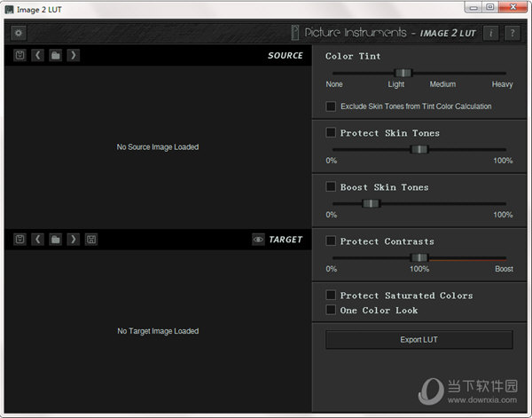Click the Export LUT button
This screenshot has width=532, height=418.
coord(419,340)
